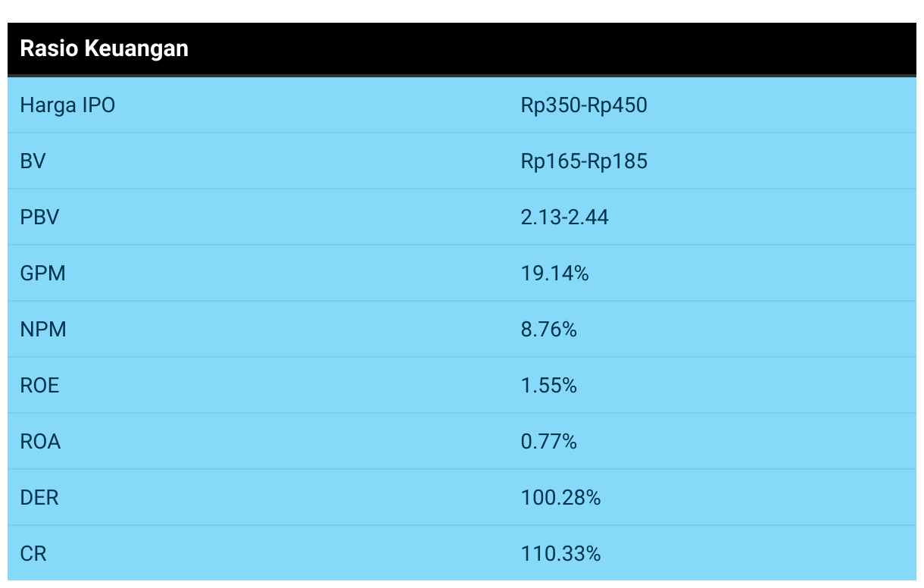Click the 1.55% ROE value
The height and width of the screenshot is (588, 924).
548,386
